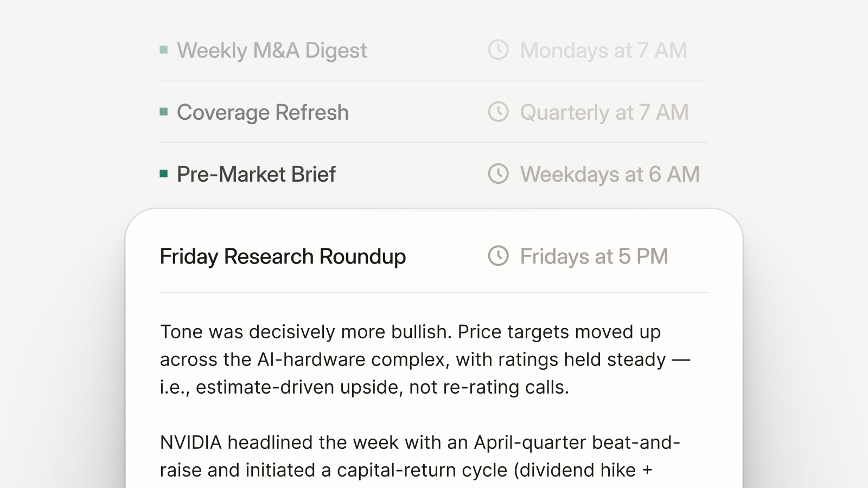Click the green square bullet before Weekly M&A Digest

pyautogui.click(x=163, y=50)
